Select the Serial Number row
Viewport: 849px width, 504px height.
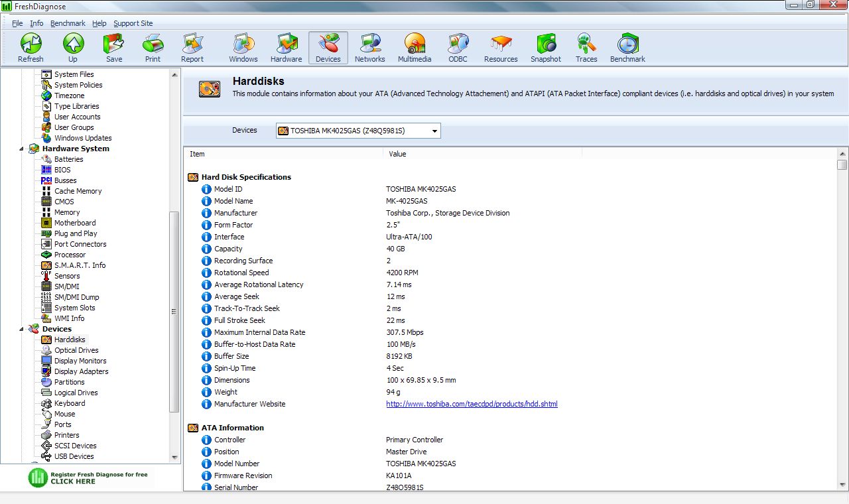tap(511, 487)
